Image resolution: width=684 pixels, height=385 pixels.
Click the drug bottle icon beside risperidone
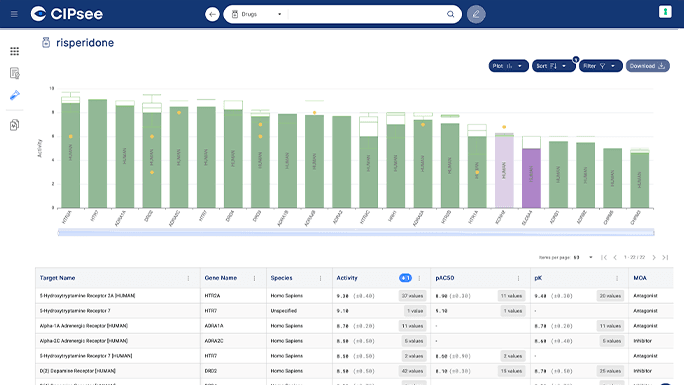point(46,42)
